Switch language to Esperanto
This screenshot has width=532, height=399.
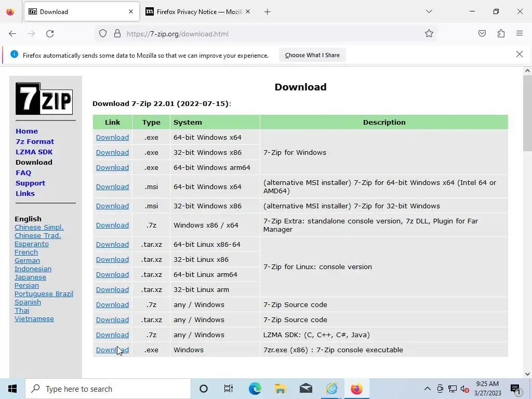tap(32, 244)
